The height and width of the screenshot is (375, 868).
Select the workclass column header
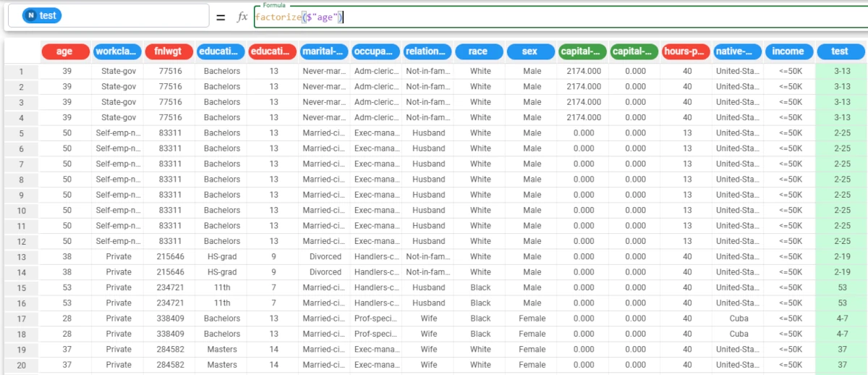117,51
